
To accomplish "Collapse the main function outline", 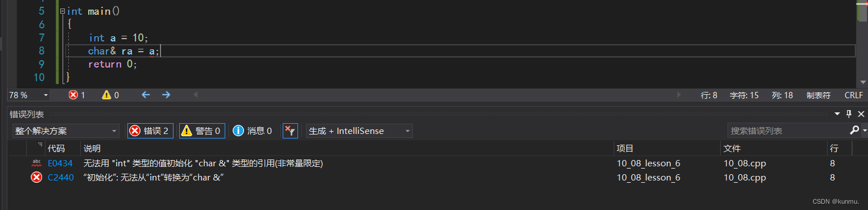I will (62, 11).
